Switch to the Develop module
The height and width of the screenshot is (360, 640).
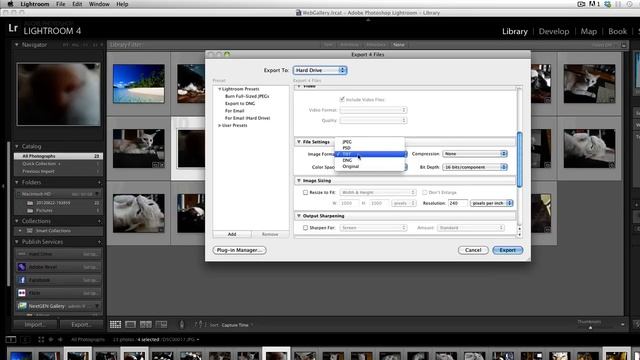click(553, 31)
